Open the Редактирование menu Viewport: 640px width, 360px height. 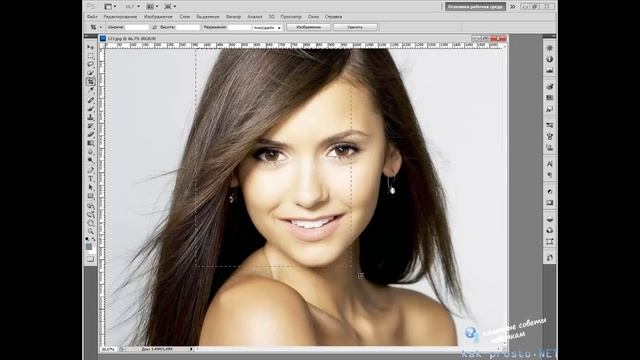[x=120, y=17]
